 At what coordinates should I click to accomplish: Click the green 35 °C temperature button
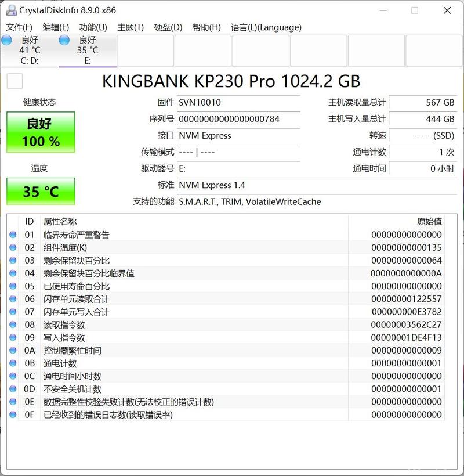coord(41,192)
